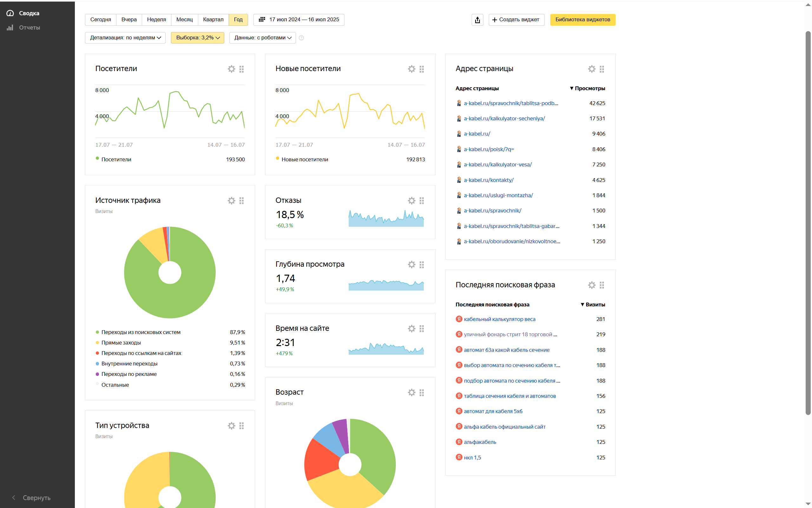Click the calendar icon in date range
This screenshot has height=508, width=812.
pos(262,19)
